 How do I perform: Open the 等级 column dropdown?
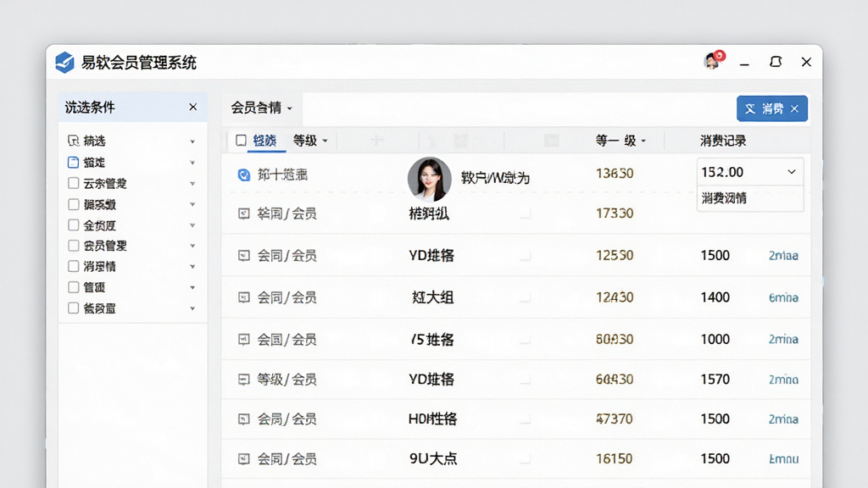coord(310,141)
